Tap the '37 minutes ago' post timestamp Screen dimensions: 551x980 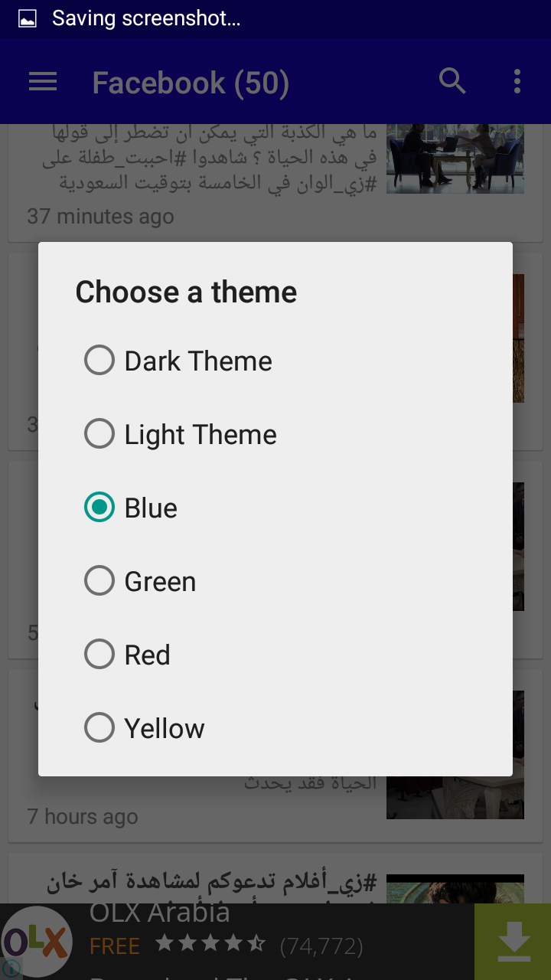(x=100, y=217)
